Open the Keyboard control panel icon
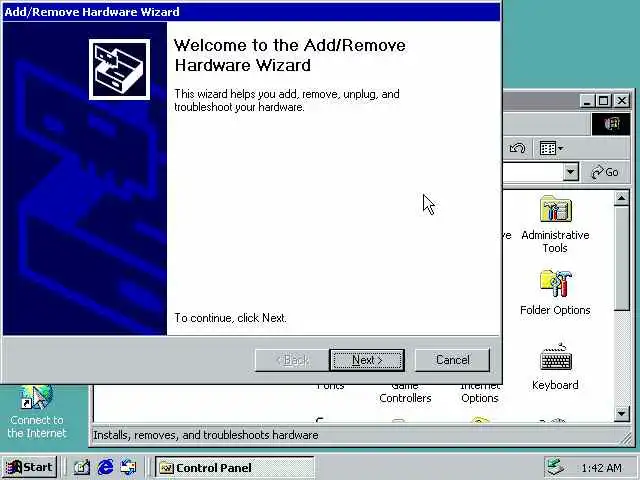The height and width of the screenshot is (480, 640). 555,367
